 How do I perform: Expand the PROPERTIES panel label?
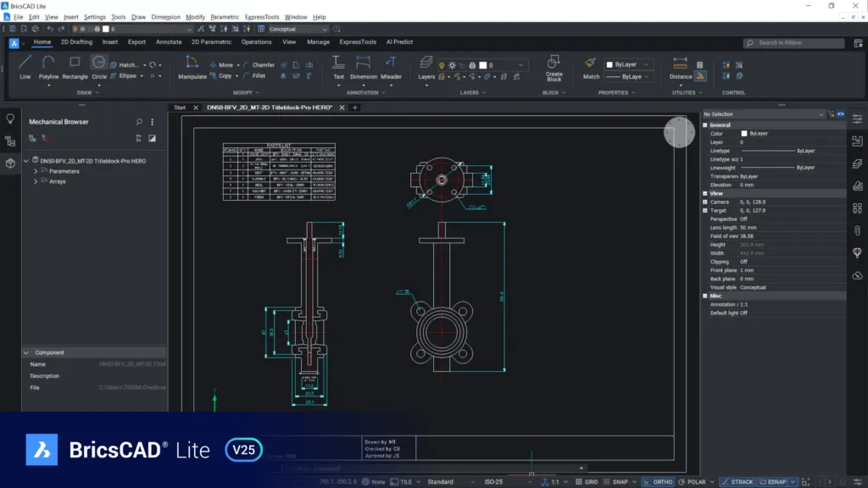[616, 93]
